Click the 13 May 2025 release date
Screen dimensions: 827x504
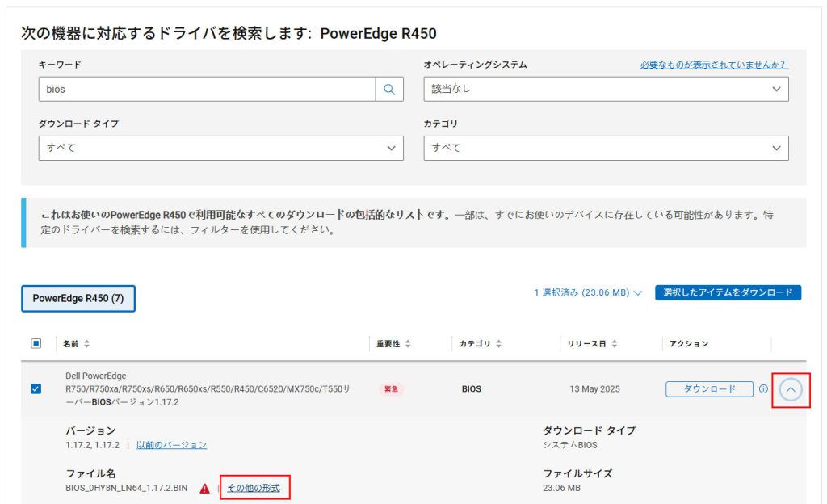(594, 389)
